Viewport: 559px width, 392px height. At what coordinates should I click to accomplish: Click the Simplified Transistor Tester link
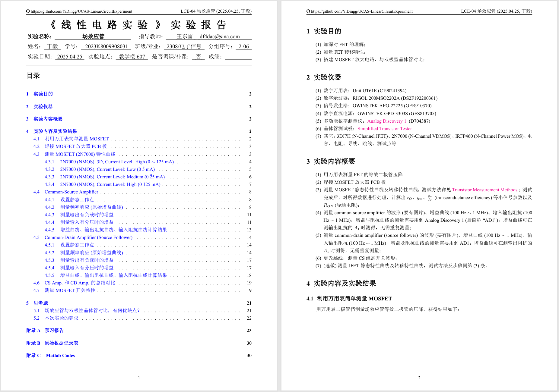(385, 129)
